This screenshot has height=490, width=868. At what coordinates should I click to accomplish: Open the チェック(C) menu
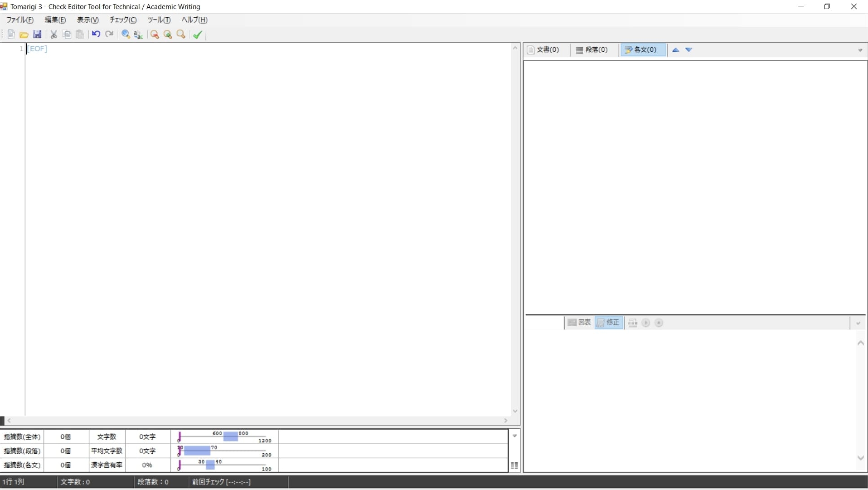(123, 20)
